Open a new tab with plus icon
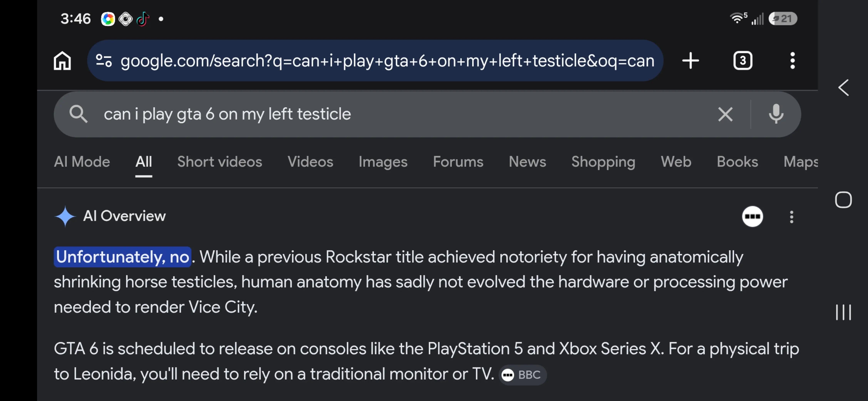868x401 pixels. (x=690, y=61)
